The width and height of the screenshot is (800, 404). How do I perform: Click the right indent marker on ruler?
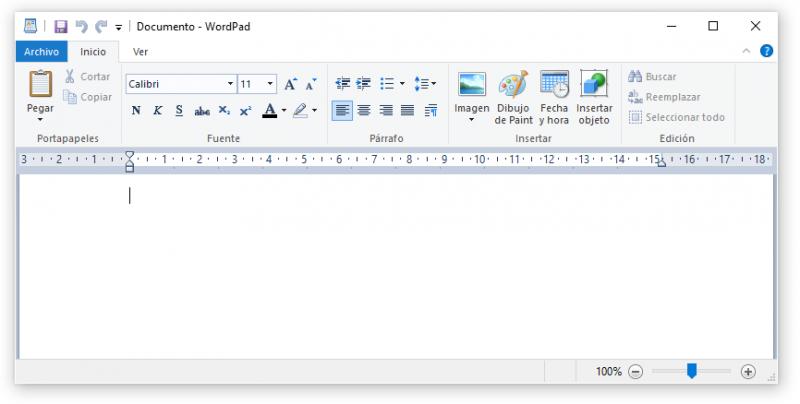[x=661, y=163]
